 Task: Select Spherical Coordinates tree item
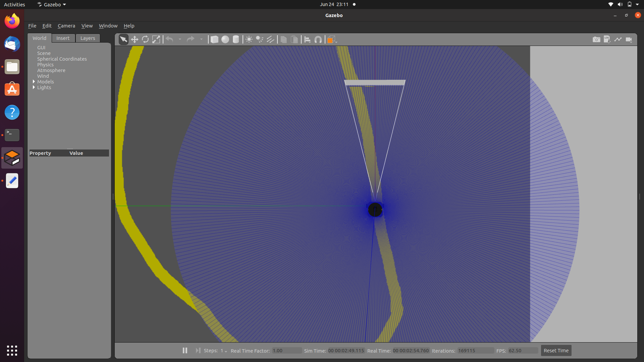pyautogui.click(x=62, y=59)
